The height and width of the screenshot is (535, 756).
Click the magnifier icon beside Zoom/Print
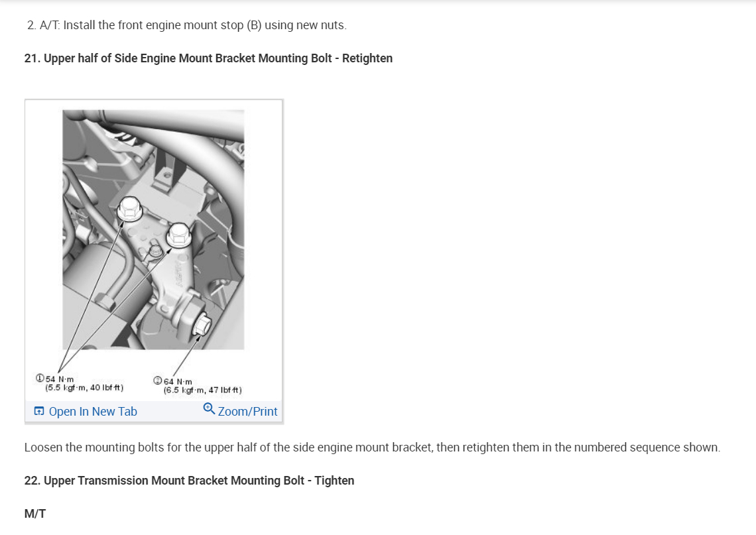(209, 409)
